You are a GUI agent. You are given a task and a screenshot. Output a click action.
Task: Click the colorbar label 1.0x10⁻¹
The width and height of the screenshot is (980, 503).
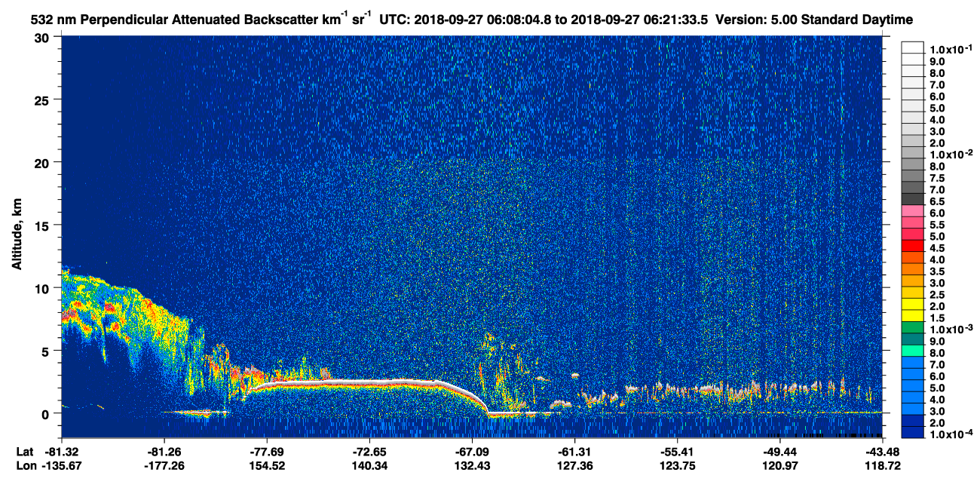point(951,49)
